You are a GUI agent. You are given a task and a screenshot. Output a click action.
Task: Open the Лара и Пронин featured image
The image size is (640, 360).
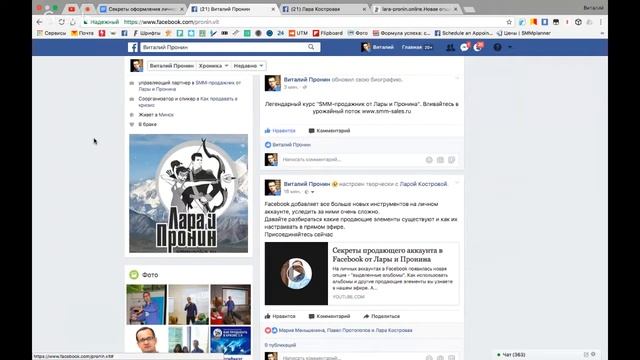(189, 193)
